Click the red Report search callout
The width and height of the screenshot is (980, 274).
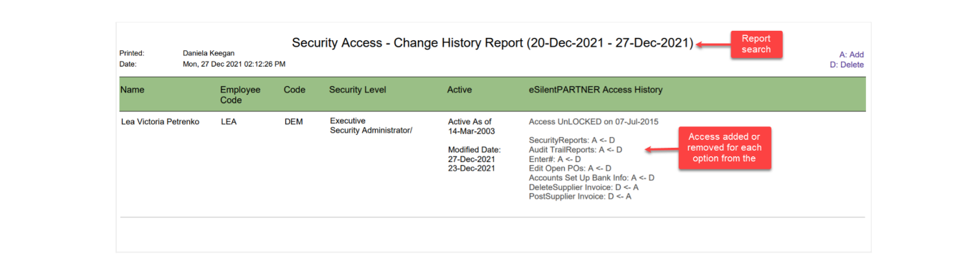tap(756, 44)
